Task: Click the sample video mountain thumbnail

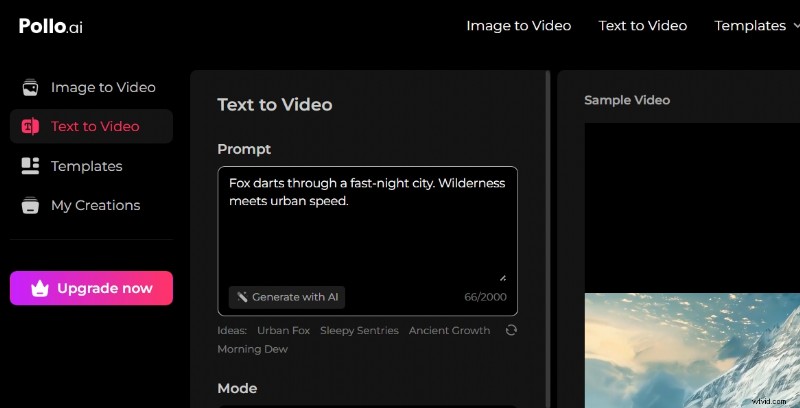Action: coord(690,350)
